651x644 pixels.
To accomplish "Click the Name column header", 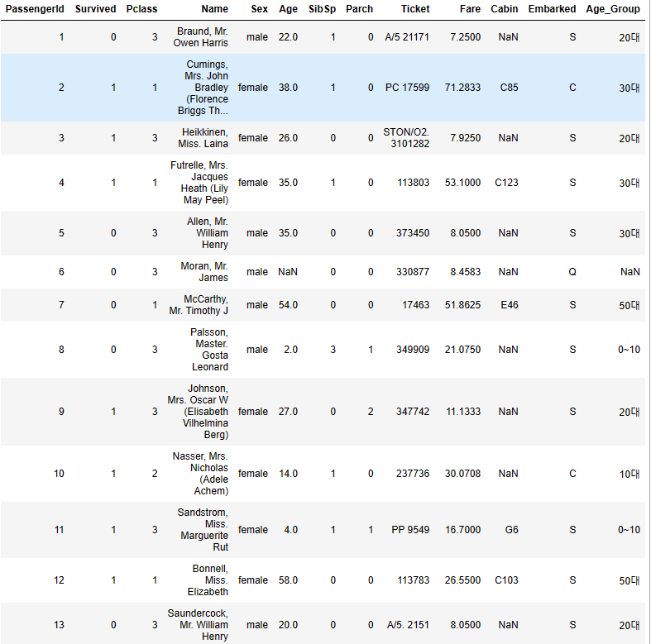I will pos(214,9).
